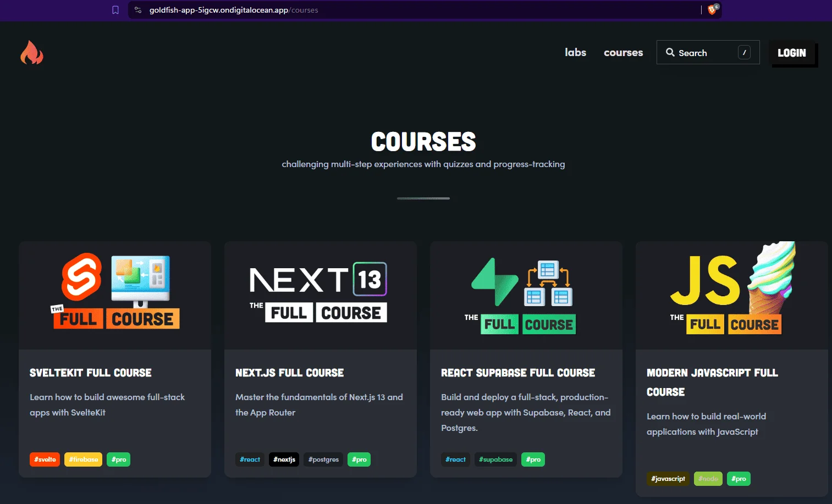Open the NEXT.JS FULL COURSE title link

pos(290,373)
